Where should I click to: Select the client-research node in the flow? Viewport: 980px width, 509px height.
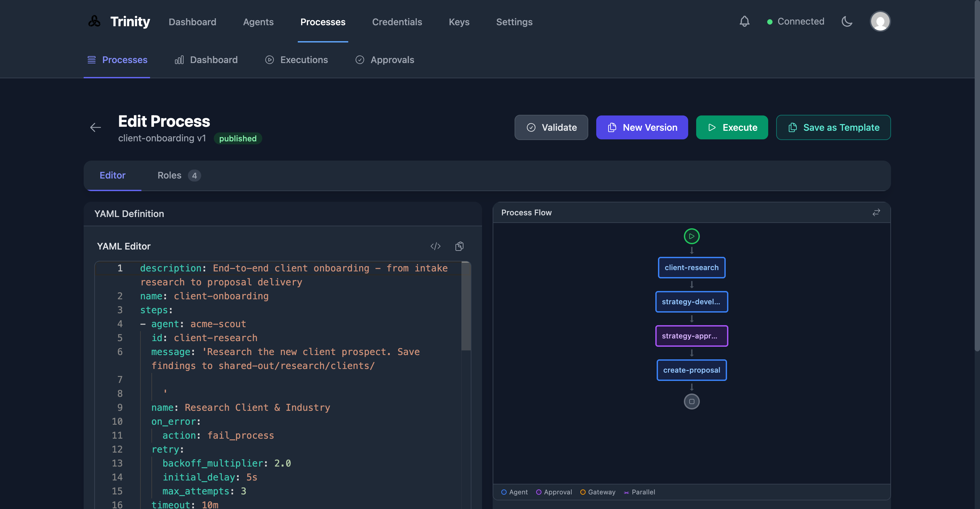[x=692, y=267]
